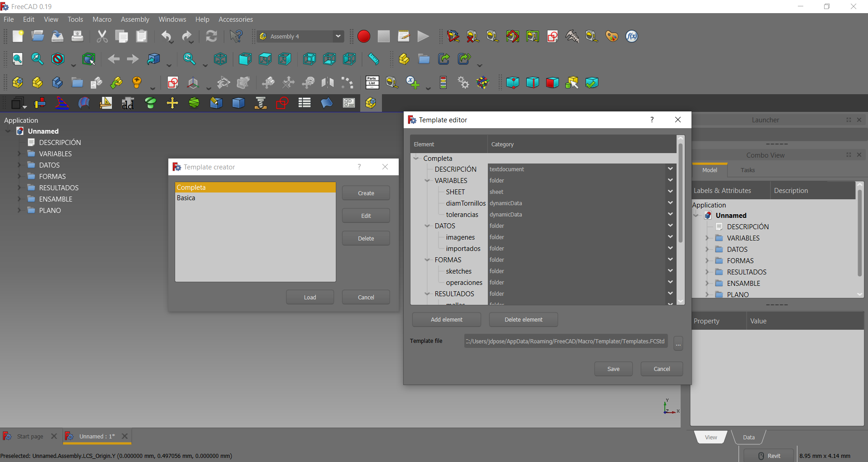Click the navigate Back arrow icon
This screenshot has width=868, height=462.
pyautogui.click(x=114, y=59)
